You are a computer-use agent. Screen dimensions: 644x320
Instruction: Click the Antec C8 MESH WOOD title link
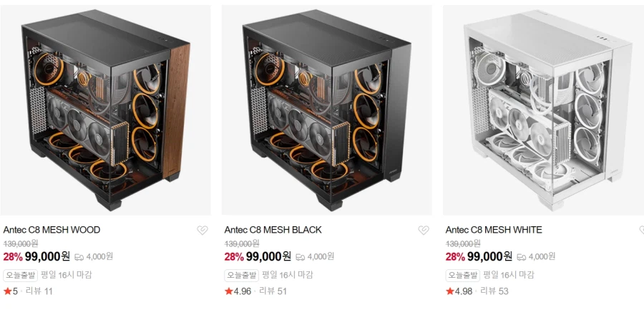[52, 230]
